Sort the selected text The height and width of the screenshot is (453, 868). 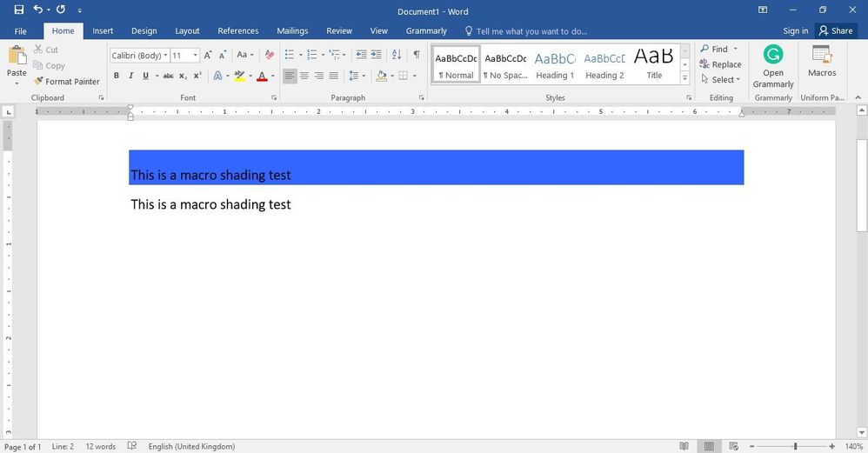coord(397,54)
